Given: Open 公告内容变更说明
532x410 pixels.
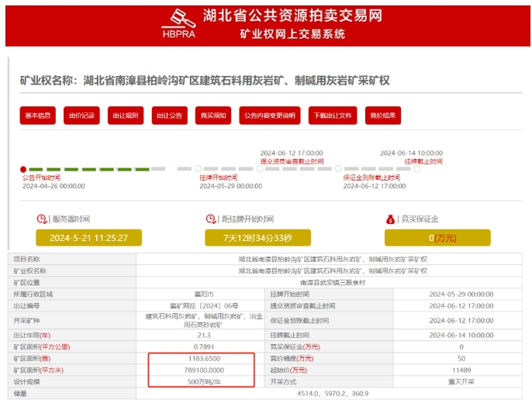Looking at the screenshot, I should (x=269, y=115).
